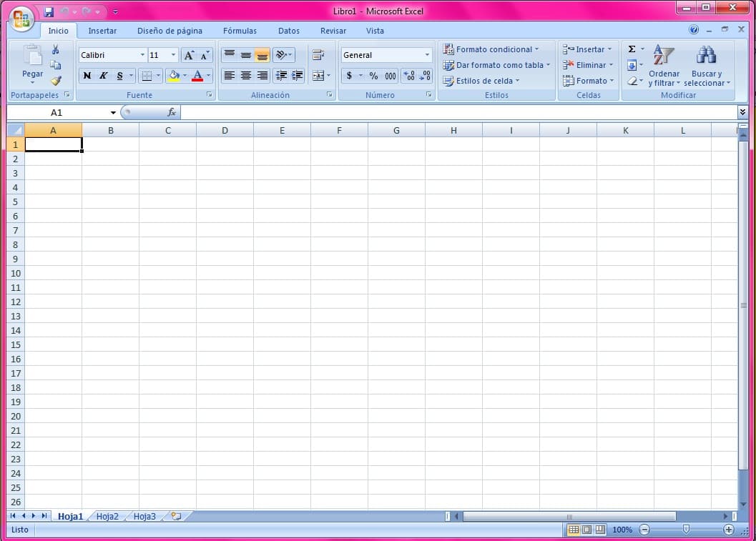Toggle italic K formatting
This screenshot has width=756, height=541.
click(x=103, y=76)
